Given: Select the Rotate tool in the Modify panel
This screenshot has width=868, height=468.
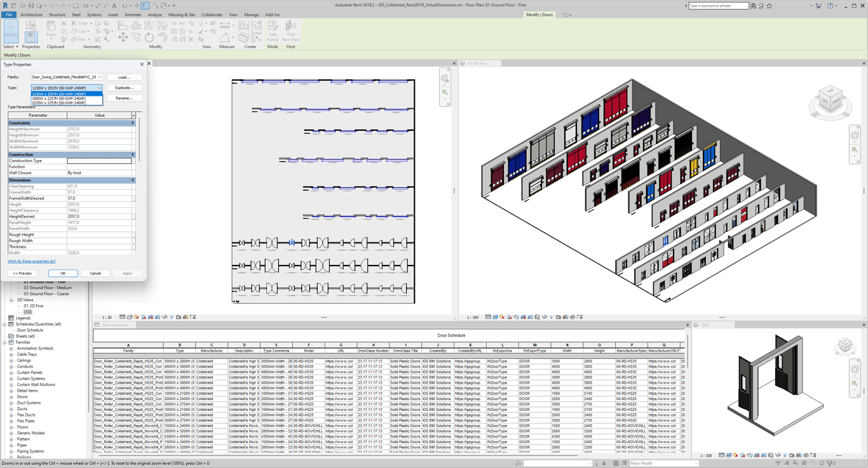Looking at the screenshot, I should click(149, 38).
